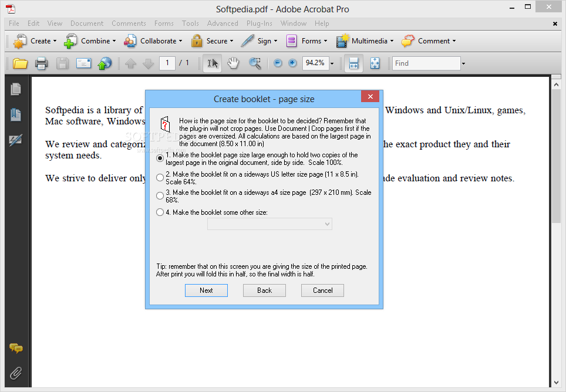This screenshot has height=392, width=566.
Task: Click the Fit full page icon
Action: [x=375, y=63]
